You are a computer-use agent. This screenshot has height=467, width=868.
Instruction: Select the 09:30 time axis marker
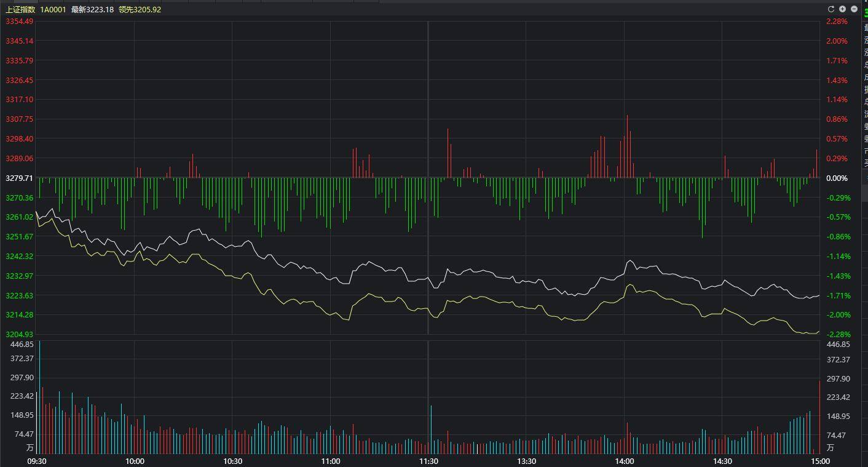click(x=37, y=461)
